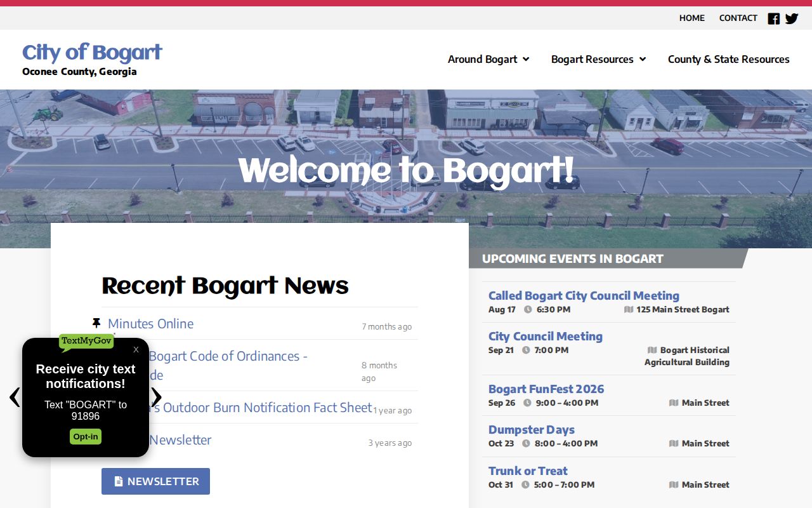Click the clock icon for Called Bogart City Council Meeting
The height and width of the screenshot is (508, 812).
point(528,310)
